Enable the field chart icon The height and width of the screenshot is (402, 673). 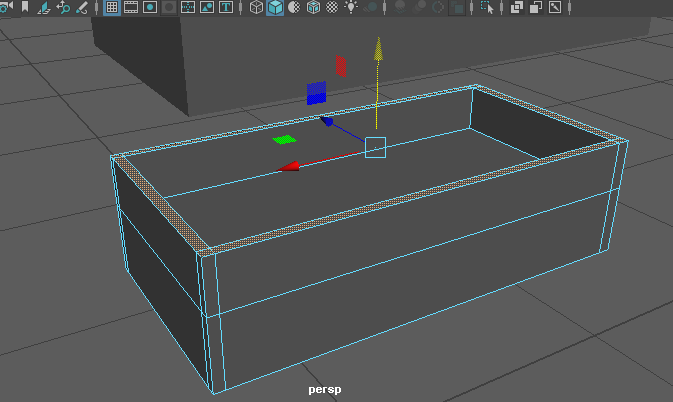pos(188,8)
